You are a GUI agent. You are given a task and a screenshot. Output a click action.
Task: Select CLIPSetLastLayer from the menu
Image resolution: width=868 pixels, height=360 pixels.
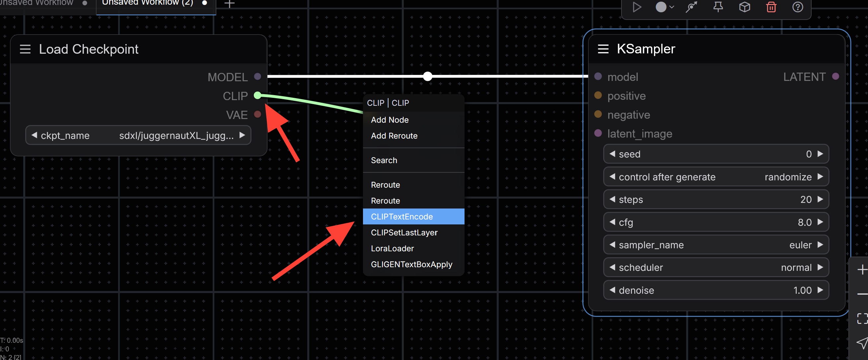click(413, 232)
